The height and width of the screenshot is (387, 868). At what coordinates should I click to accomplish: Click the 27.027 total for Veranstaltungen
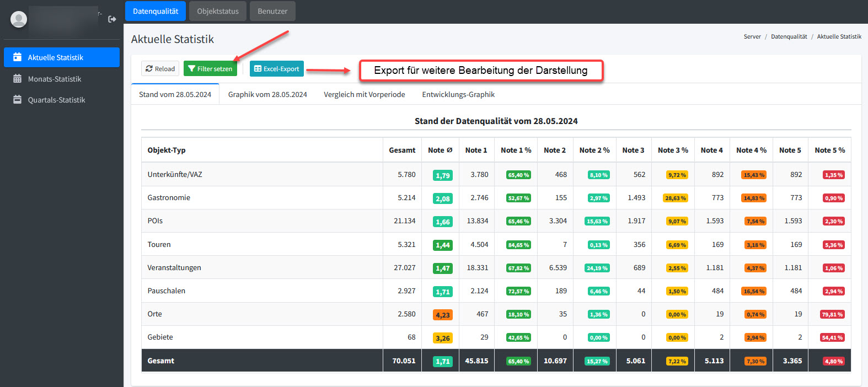405,267
